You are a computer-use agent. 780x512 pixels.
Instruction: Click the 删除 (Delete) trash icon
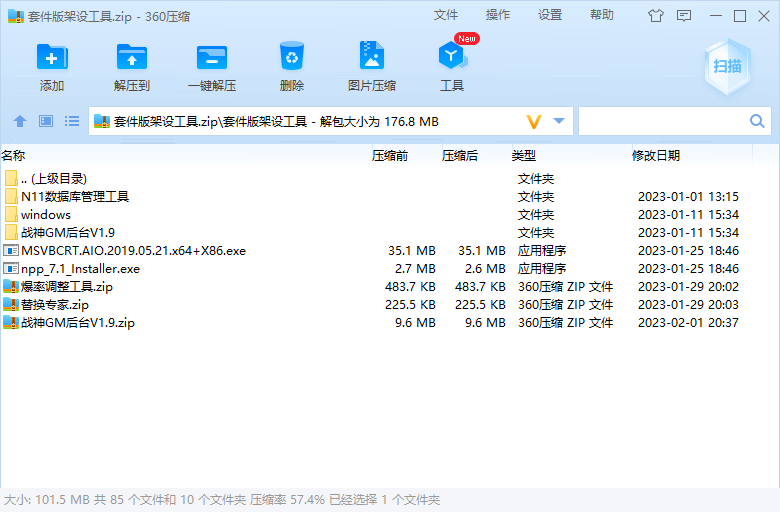tap(292, 56)
